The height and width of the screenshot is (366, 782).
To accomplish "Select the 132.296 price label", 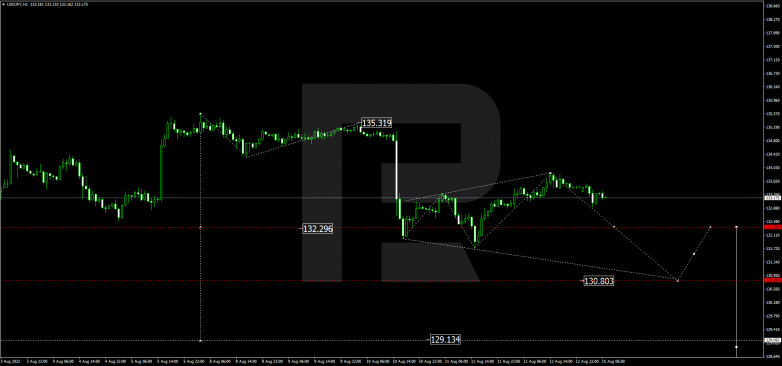I will click(318, 229).
